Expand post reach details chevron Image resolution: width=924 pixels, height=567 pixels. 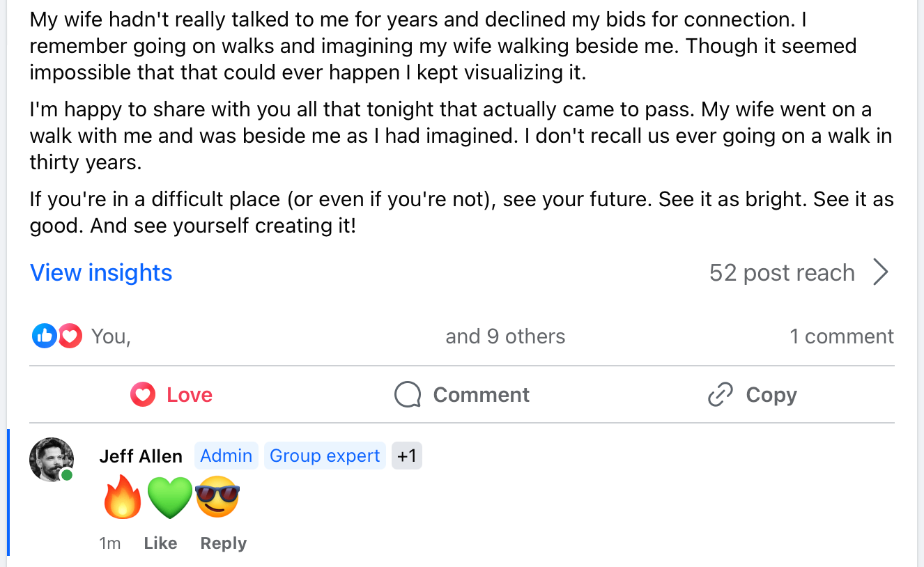(881, 273)
